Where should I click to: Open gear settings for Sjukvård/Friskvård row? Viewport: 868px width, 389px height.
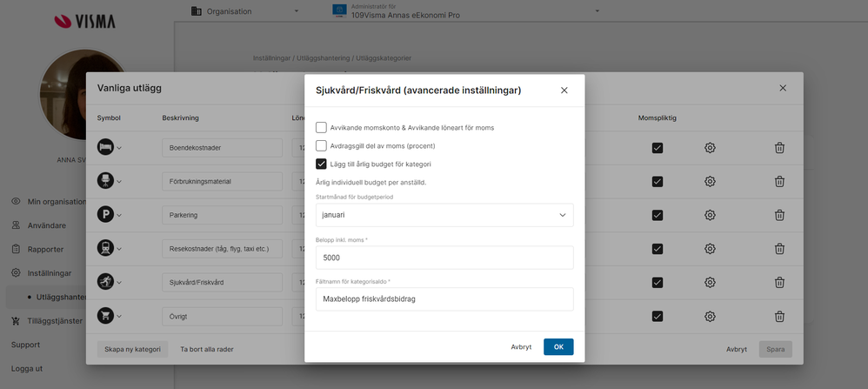click(710, 283)
